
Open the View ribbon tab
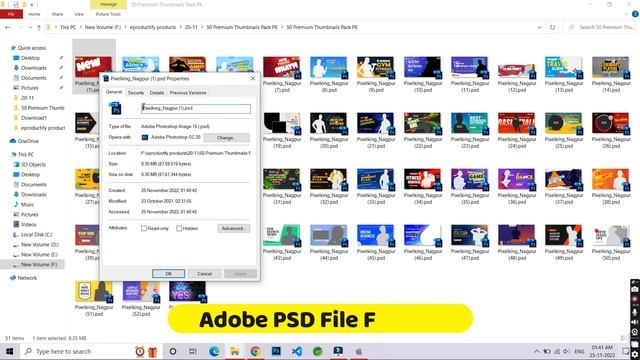79,14
